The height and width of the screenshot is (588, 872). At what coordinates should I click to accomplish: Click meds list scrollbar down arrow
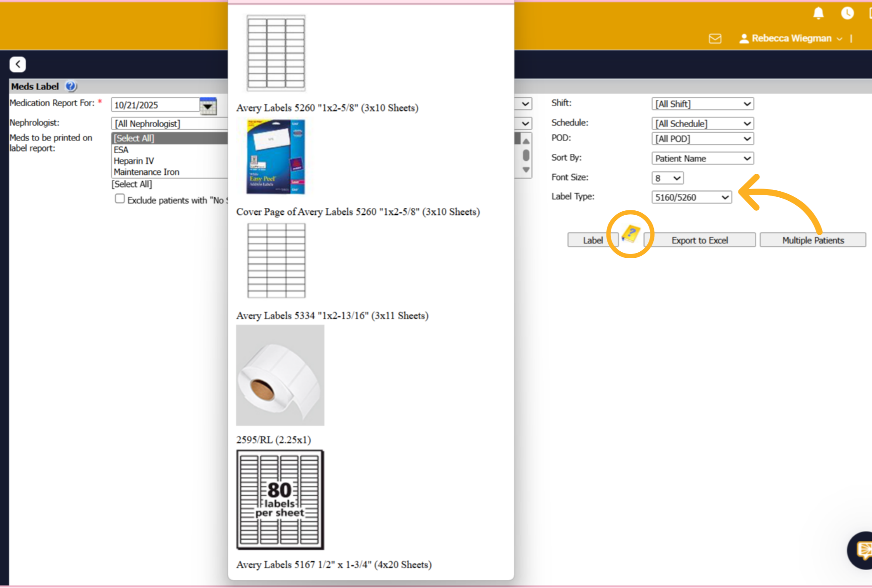pos(526,170)
